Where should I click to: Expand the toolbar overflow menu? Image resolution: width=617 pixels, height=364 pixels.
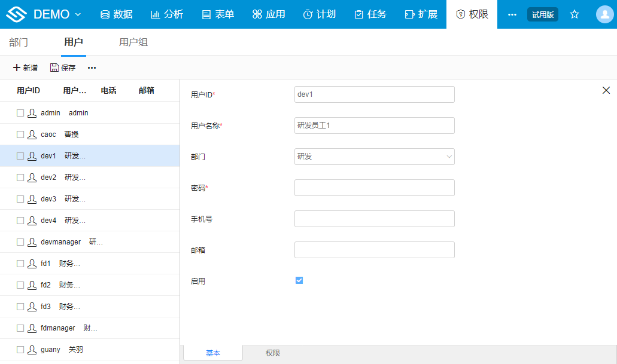[91, 68]
